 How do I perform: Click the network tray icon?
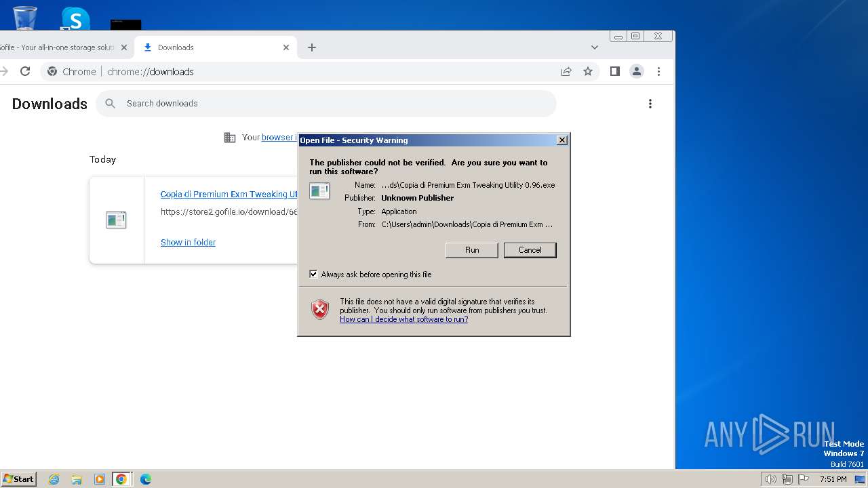[787, 479]
